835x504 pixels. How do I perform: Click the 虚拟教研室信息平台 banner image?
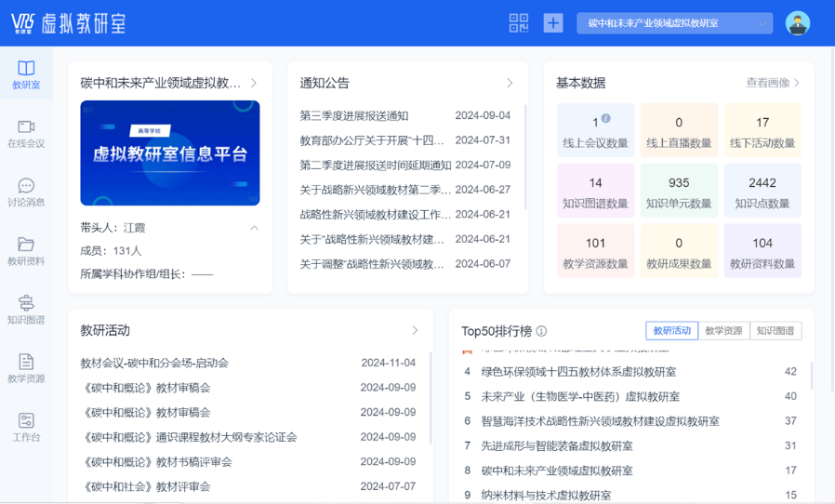coord(170,153)
